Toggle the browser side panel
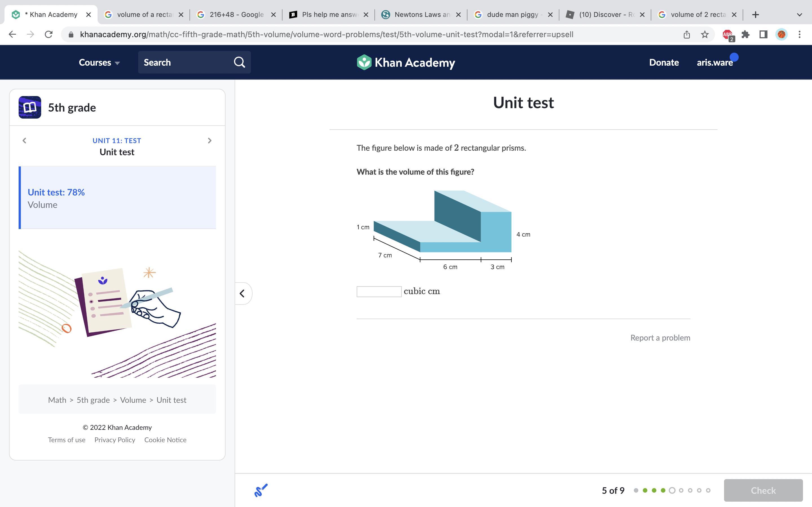Image resolution: width=812 pixels, height=507 pixels. pyautogui.click(x=763, y=35)
